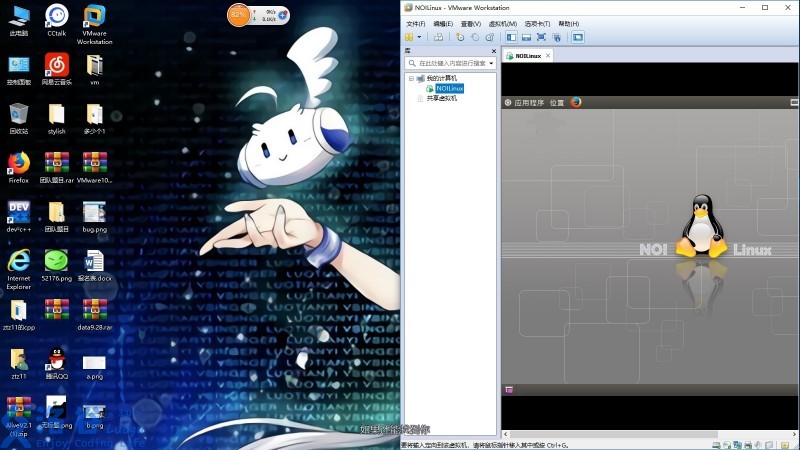Click the revert to snapshot icon
Viewport: 800px width, 450px height.
[475, 37]
